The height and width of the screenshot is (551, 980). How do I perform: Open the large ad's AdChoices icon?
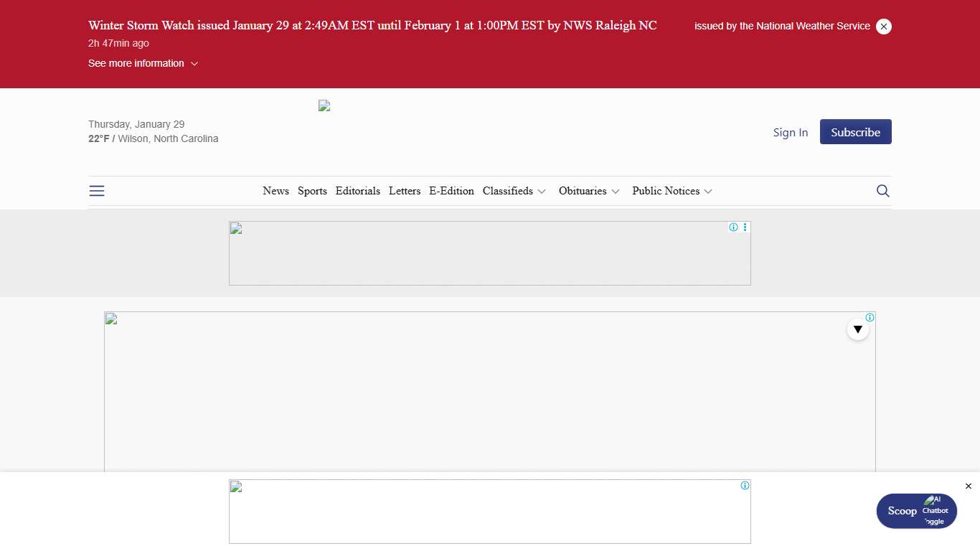(x=870, y=318)
